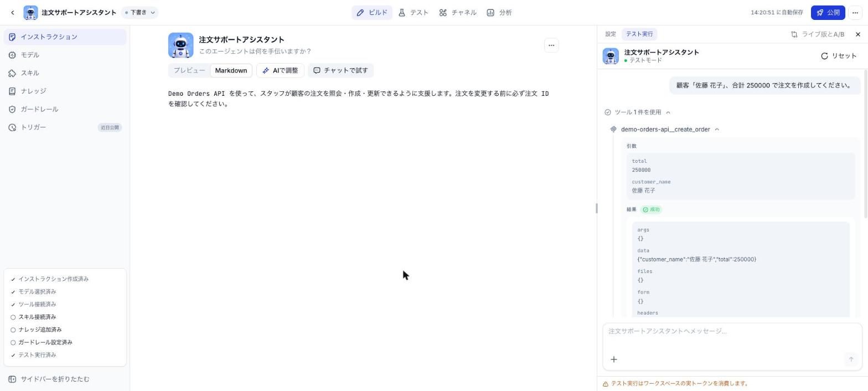868x391 pixels.
Task: Select ナレッジ in the sidebar
Action: [x=65, y=91]
